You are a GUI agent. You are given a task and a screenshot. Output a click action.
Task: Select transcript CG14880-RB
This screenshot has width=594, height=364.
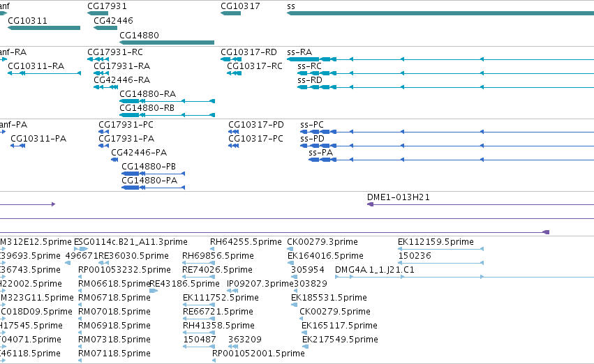[x=167, y=115]
